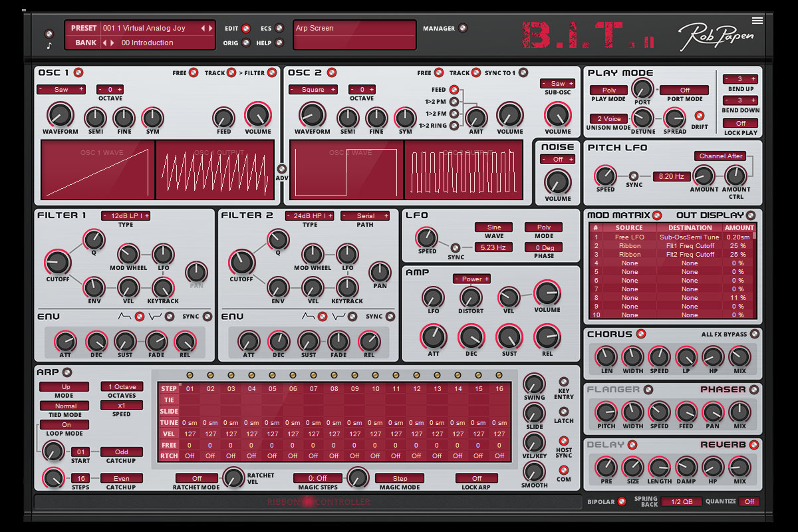
Task: Click the B.I.T. logo
Action: click(x=589, y=35)
